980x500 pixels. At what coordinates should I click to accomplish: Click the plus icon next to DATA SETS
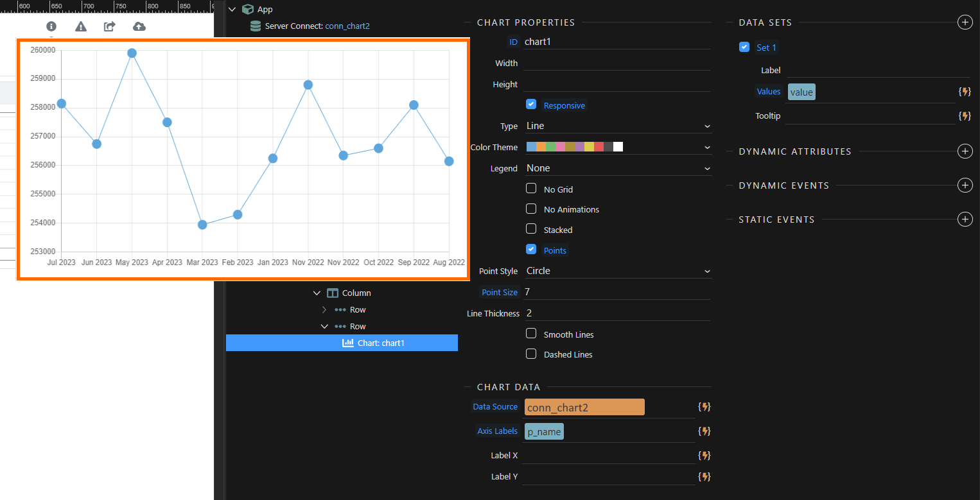(x=965, y=22)
